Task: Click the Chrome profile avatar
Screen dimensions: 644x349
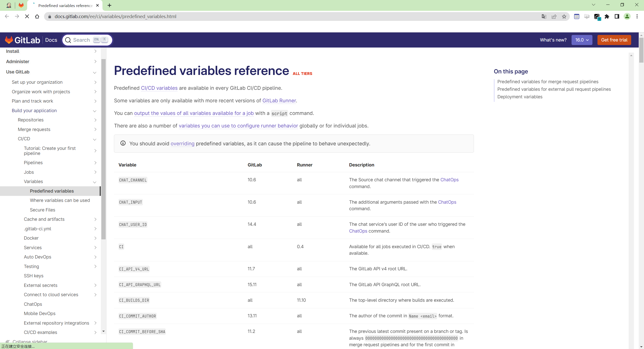Action: 627,17
